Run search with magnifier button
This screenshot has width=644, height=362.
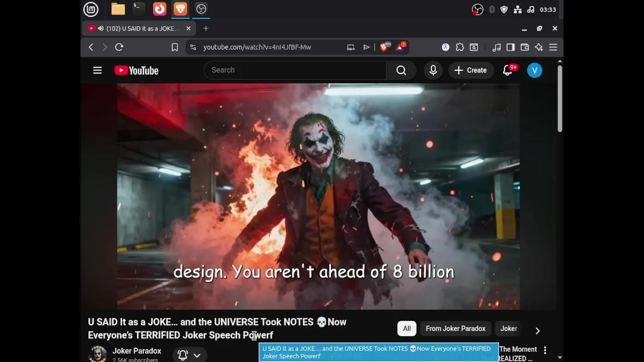pos(401,70)
